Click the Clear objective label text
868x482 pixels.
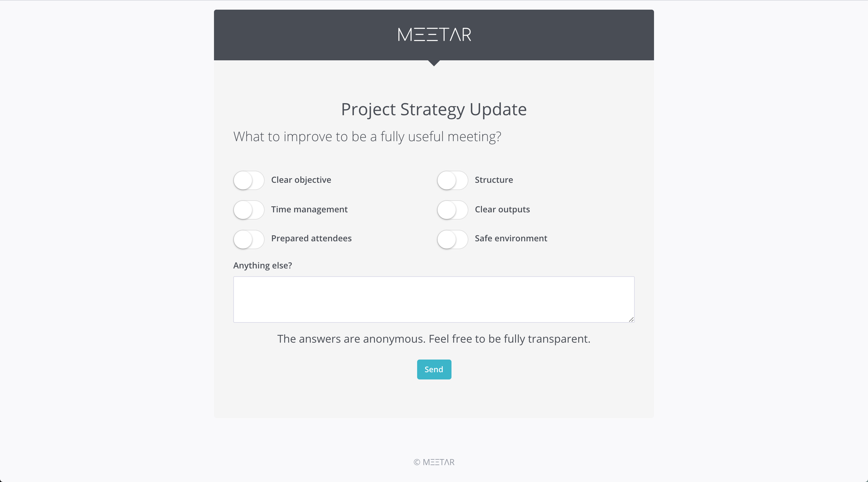(x=301, y=180)
